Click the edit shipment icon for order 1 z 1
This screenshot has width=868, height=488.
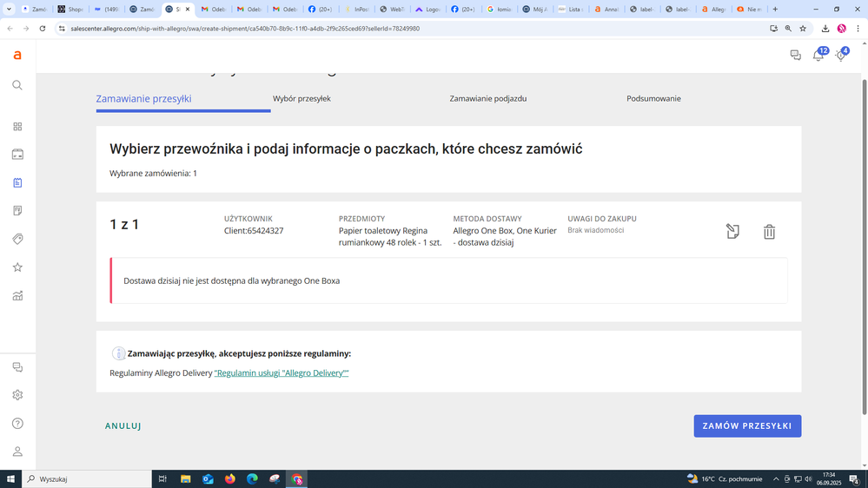coord(733,231)
